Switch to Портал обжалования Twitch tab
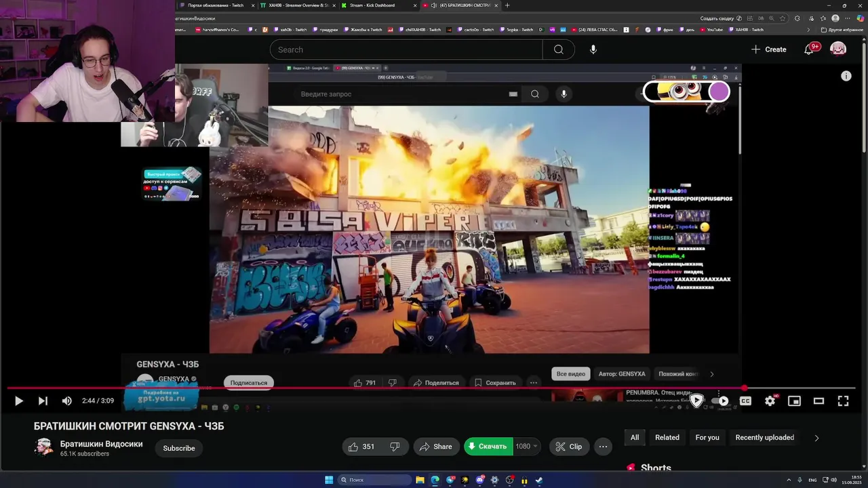Viewport: 868px width, 488px height. pos(216,5)
